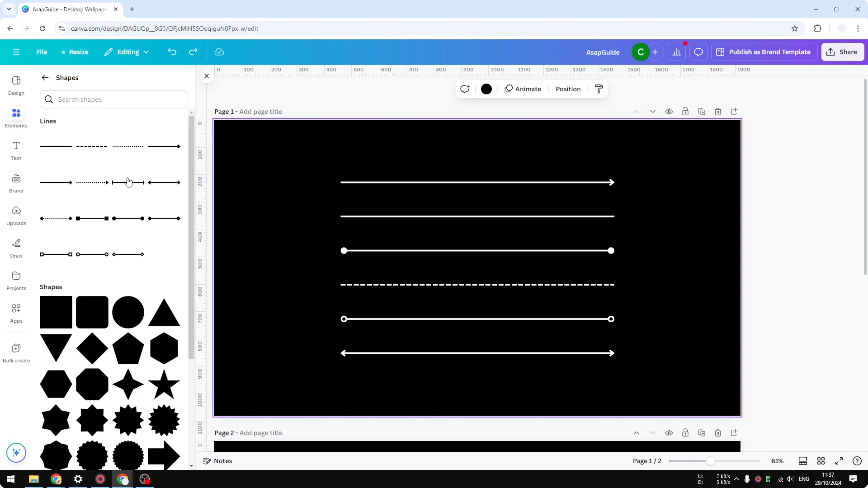Click the copy style paint roller icon
The width and height of the screenshot is (868, 488).
pos(599,89)
